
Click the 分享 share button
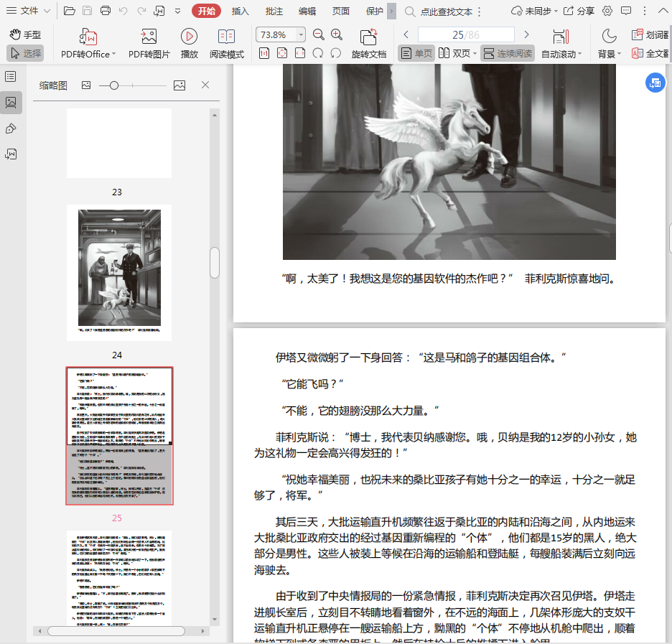(579, 11)
